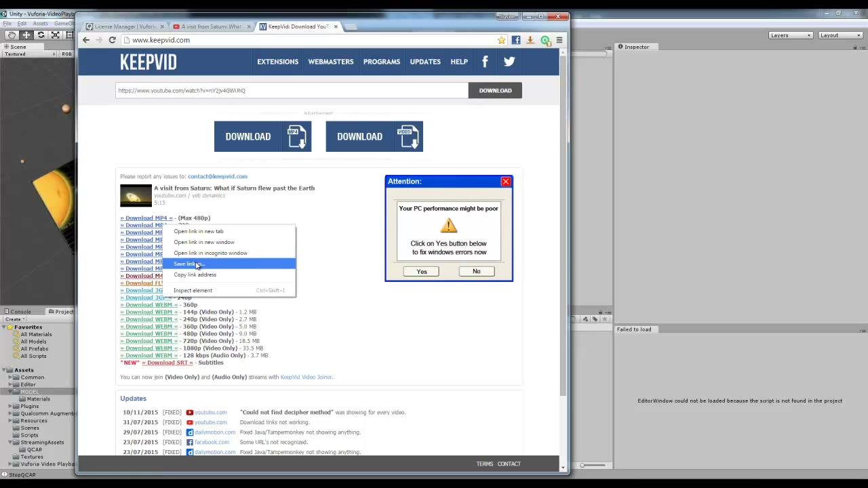The height and width of the screenshot is (488, 868).
Task: Click the Yes button in Attention popup
Action: (422, 271)
